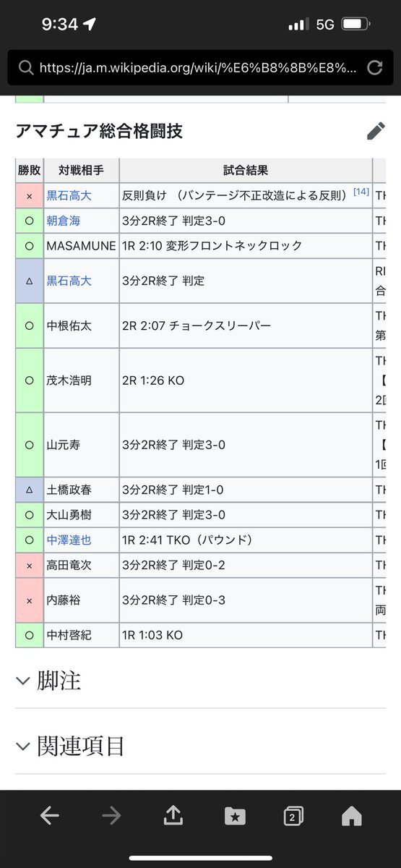The height and width of the screenshot is (868, 401).
Task: Tap the Wikipedia URL address field
Action: 199,68
